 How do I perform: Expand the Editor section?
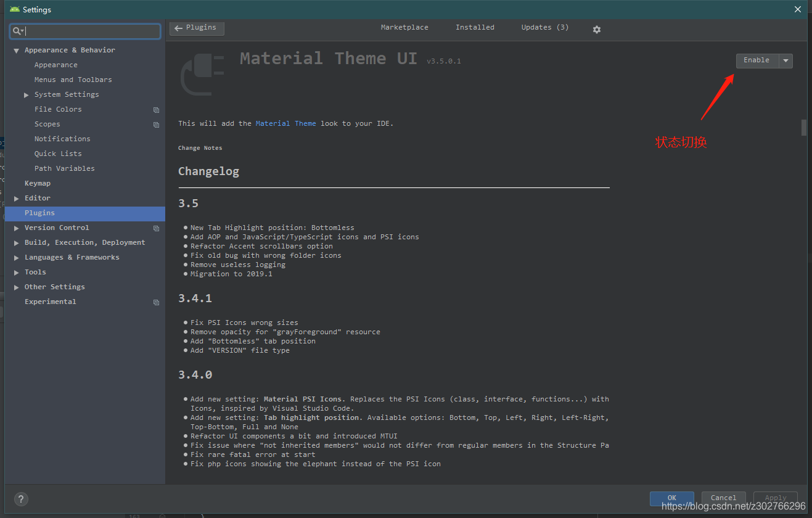[x=17, y=199]
